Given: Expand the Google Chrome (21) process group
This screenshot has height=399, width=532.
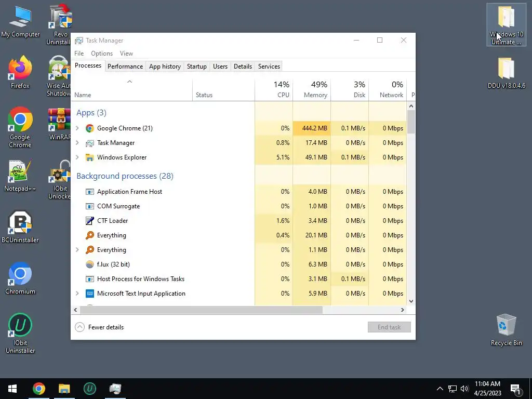Looking at the screenshot, I should 77,128.
